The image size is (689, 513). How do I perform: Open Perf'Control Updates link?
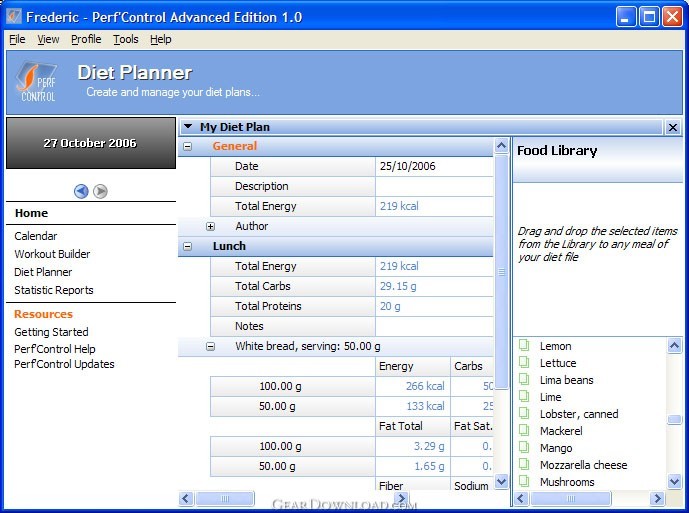tap(64, 364)
